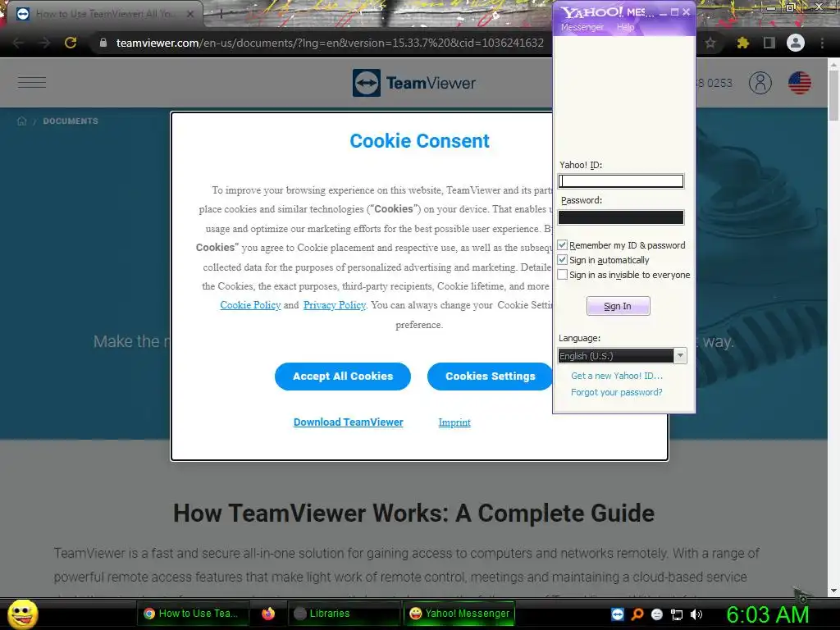840x630 pixels.
Task: Click the round face tray icon
Action: coord(657,614)
